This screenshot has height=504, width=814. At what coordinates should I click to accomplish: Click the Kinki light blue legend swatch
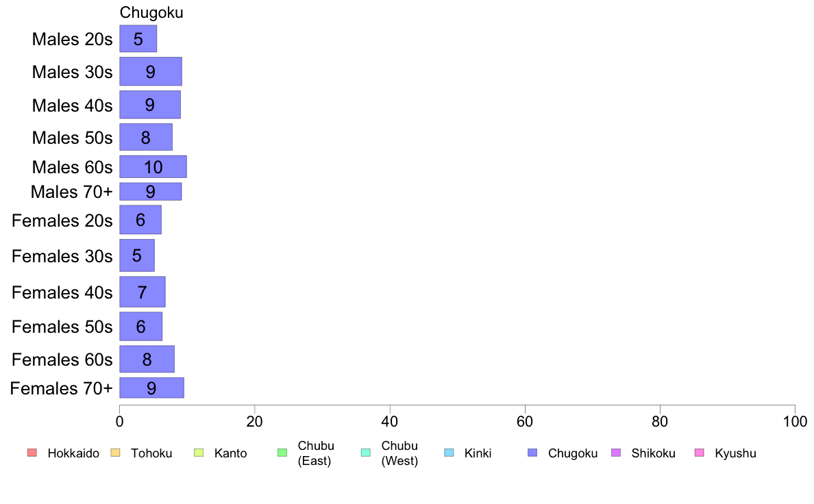(449, 453)
